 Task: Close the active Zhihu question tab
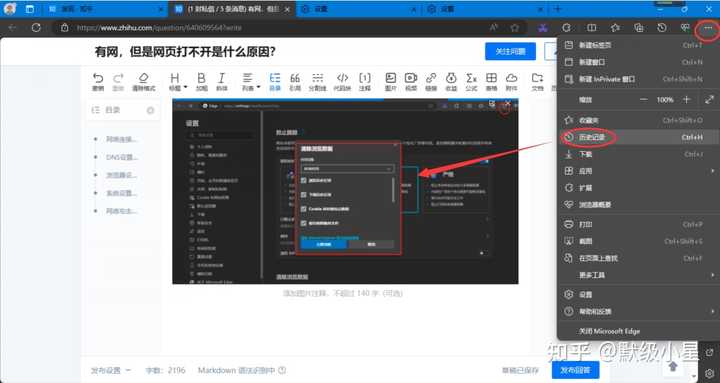tap(287, 9)
